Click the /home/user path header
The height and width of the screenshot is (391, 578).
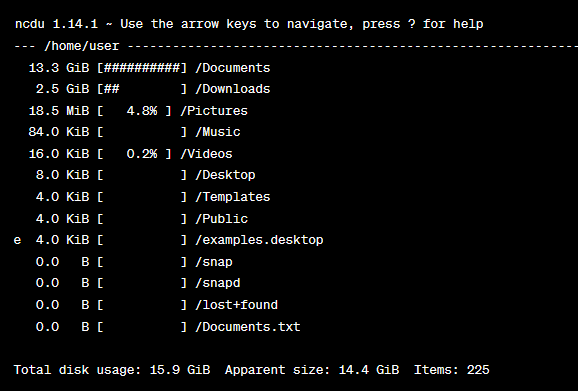pos(81,46)
